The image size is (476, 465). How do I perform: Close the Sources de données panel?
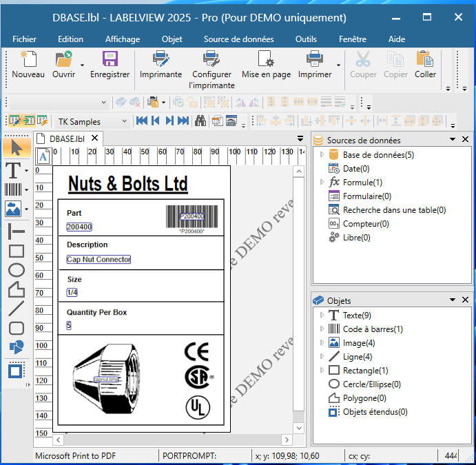pos(465,139)
